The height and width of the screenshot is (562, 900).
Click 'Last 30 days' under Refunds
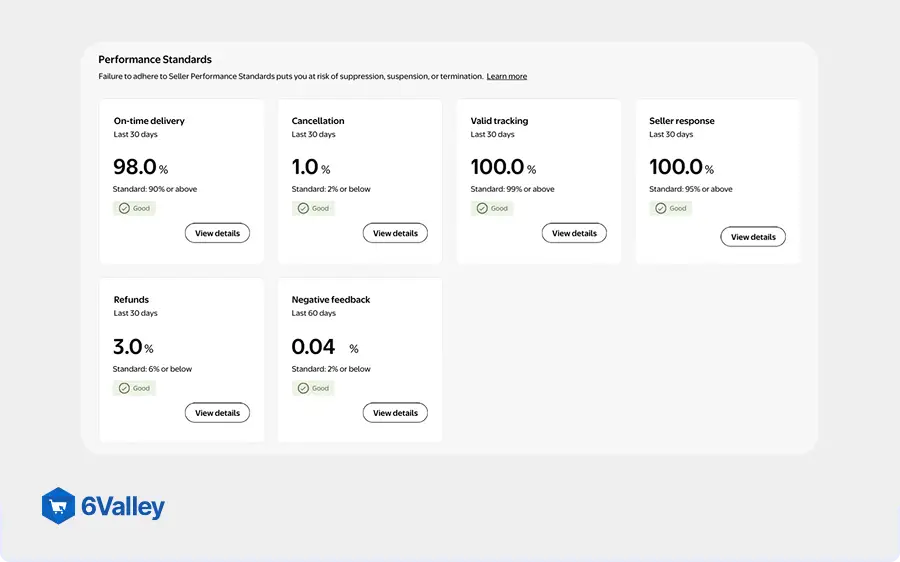pos(135,313)
